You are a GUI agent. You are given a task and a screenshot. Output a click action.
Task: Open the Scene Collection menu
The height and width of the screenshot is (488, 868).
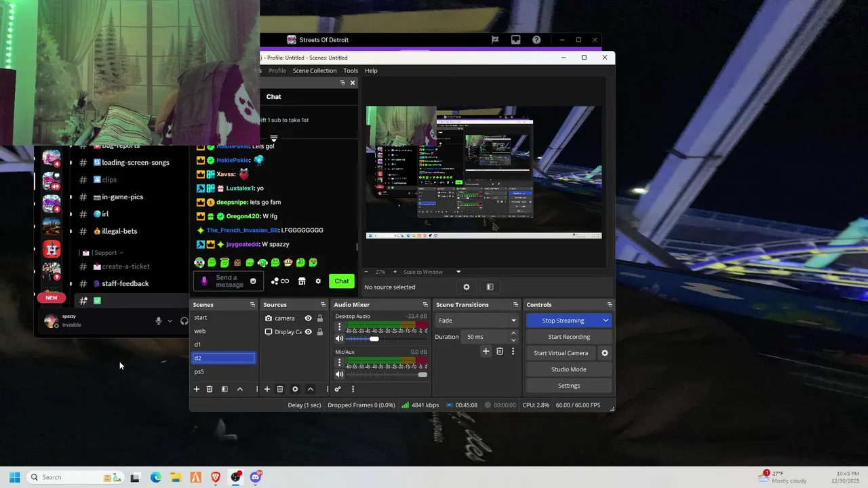315,70
